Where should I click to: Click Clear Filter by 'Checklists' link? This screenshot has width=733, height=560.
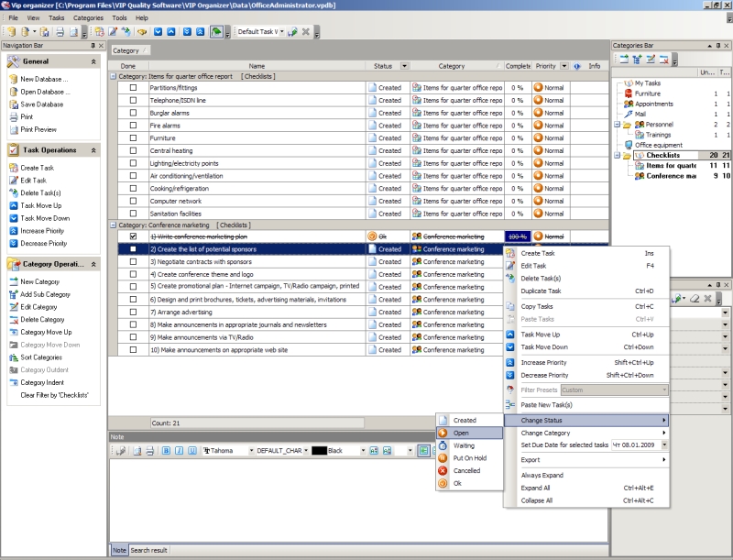(x=53, y=395)
